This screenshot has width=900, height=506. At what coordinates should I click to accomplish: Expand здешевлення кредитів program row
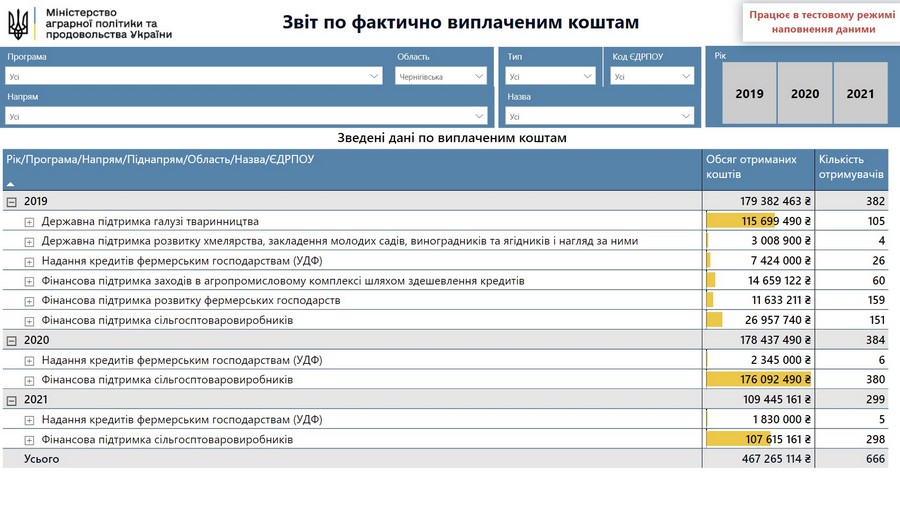coord(29,281)
